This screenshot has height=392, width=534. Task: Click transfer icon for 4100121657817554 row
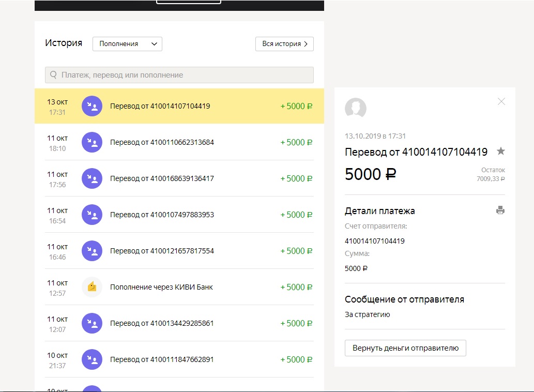(x=92, y=251)
